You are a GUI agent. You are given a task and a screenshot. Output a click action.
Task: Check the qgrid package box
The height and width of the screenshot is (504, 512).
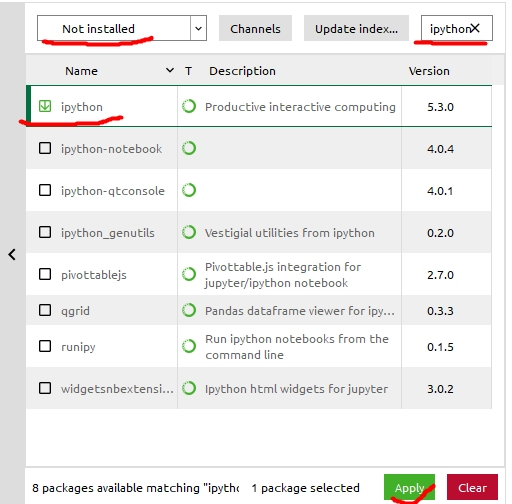click(45, 310)
